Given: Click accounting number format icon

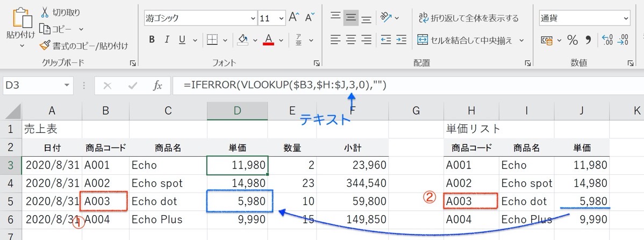Looking at the screenshot, I should (x=547, y=40).
